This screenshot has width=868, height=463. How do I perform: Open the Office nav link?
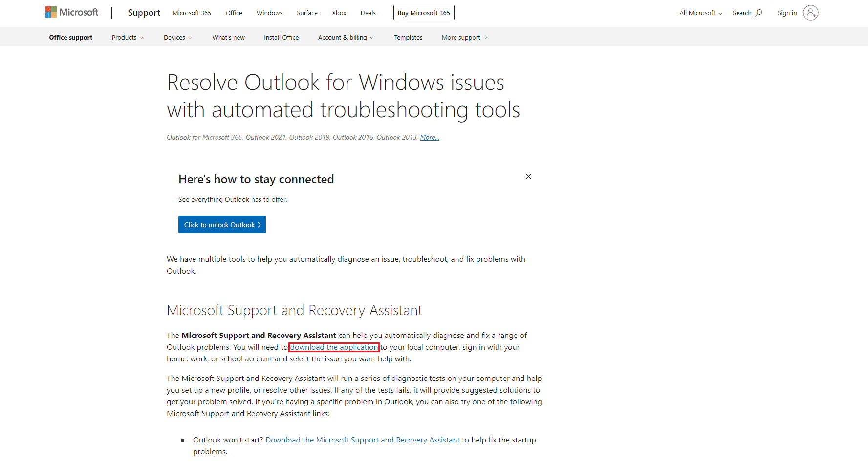pyautogui.click(x=234, y=13)
